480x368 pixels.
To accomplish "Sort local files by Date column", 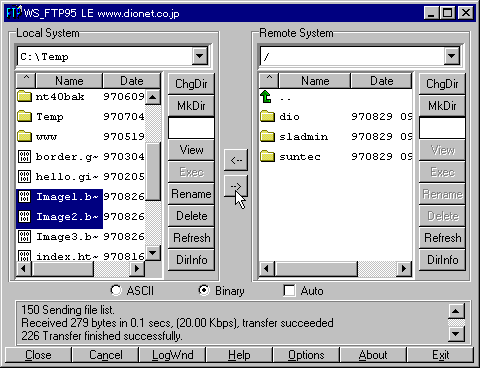I will (x=132, y=81).
